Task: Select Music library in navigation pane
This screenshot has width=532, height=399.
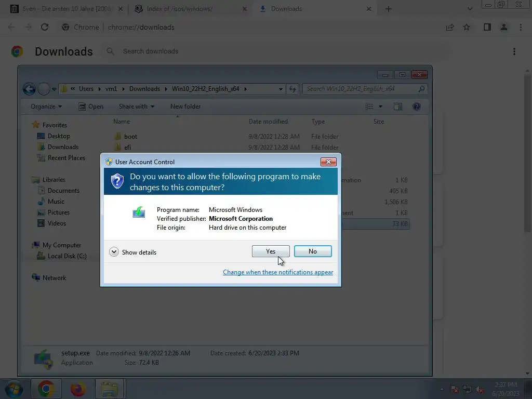Action: pos(51,201)
